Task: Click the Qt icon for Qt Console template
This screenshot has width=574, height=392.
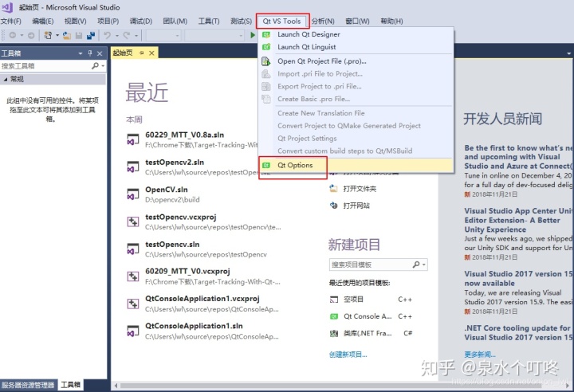Action: click(334, 316)
